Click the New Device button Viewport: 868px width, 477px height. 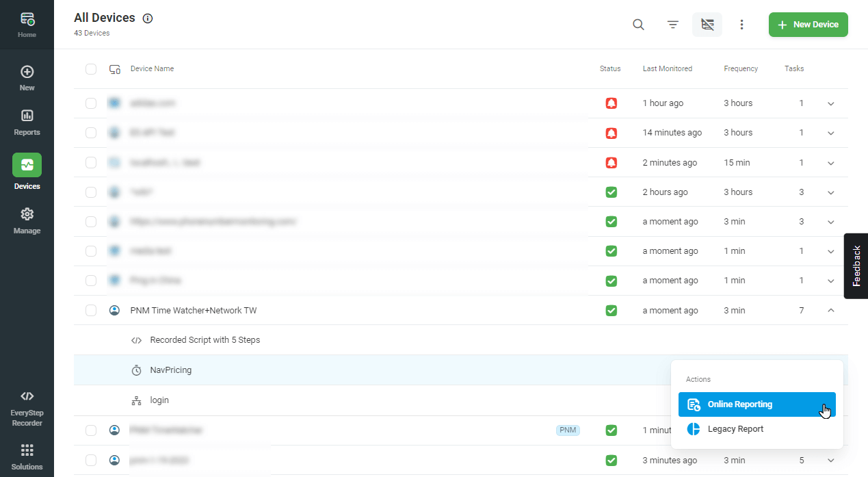click(x=808, y=25)
